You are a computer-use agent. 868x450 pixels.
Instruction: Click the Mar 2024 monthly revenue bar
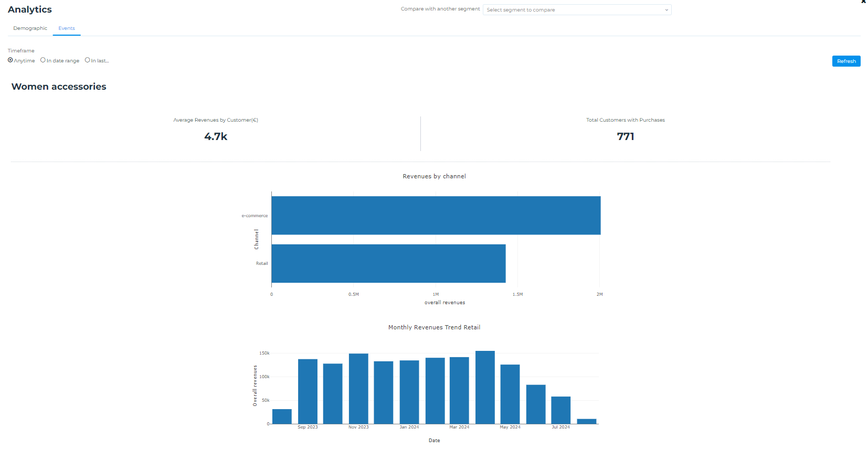pyautogui.click(x=459, y=390)
